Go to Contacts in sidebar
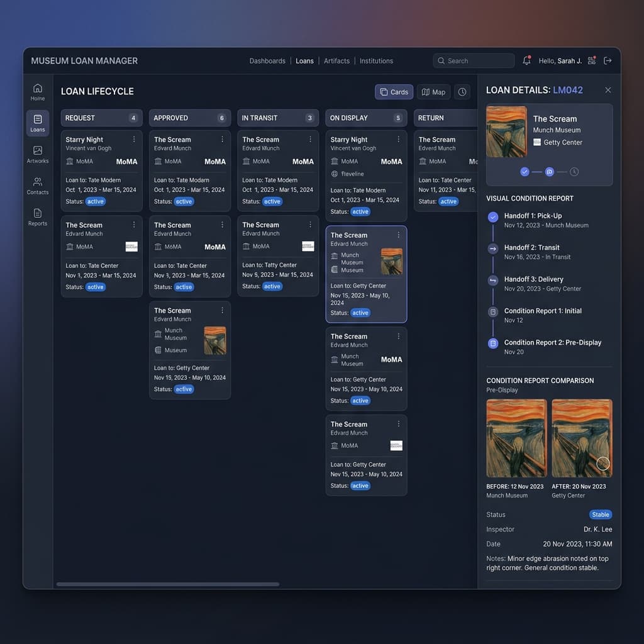The width and height of the screenshot is (644, 644). [38, 186]
